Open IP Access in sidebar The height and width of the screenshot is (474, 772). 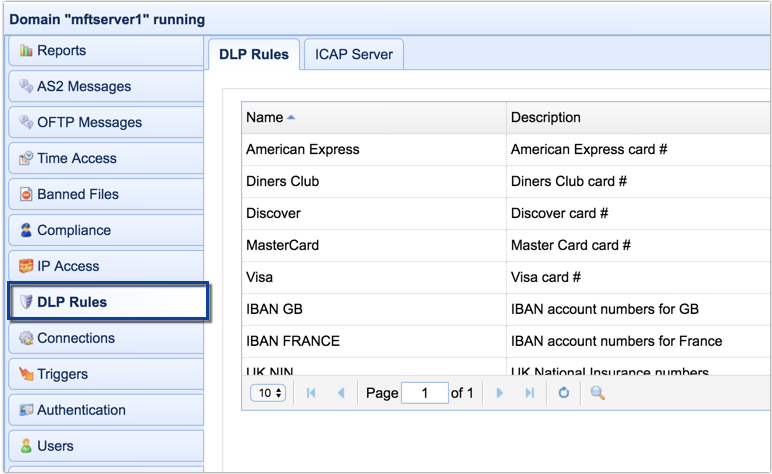click(x=106, y=266)
